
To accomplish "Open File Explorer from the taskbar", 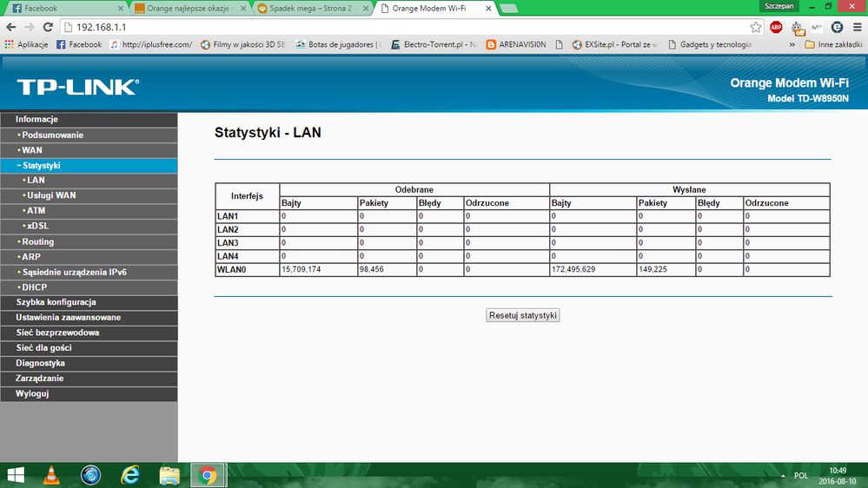I will 169,475.
